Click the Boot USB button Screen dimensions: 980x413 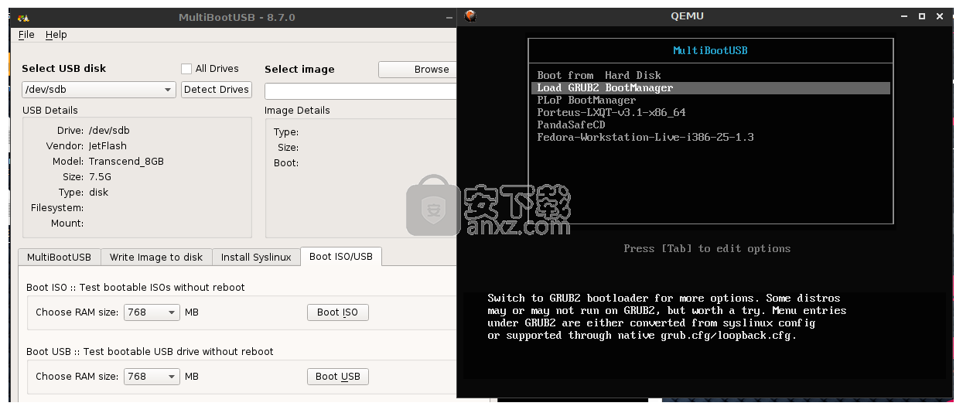click(338, 377)
